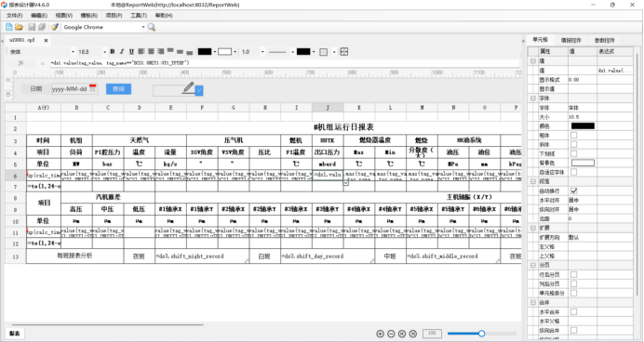Click white fill color swatch in format bar
This screenshot has height=342, width=644.
pyautogui.click(x=224, y=52)
